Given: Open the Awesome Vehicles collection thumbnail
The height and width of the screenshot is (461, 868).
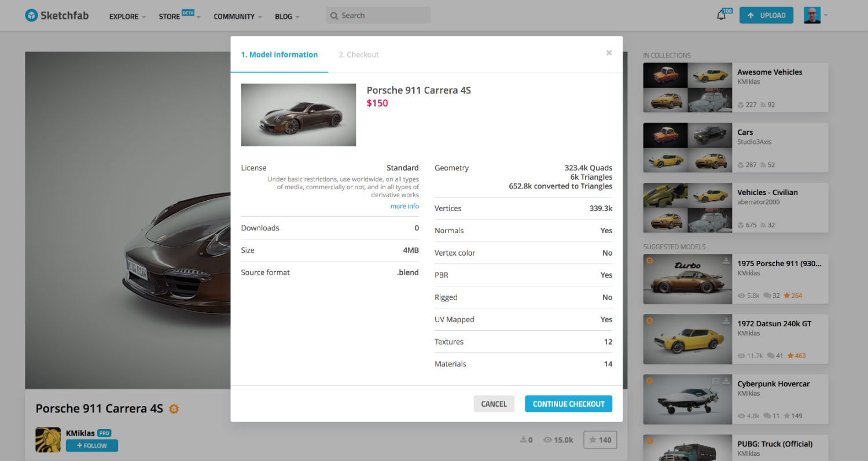Looking at the screenshot, I should point(687,87).
